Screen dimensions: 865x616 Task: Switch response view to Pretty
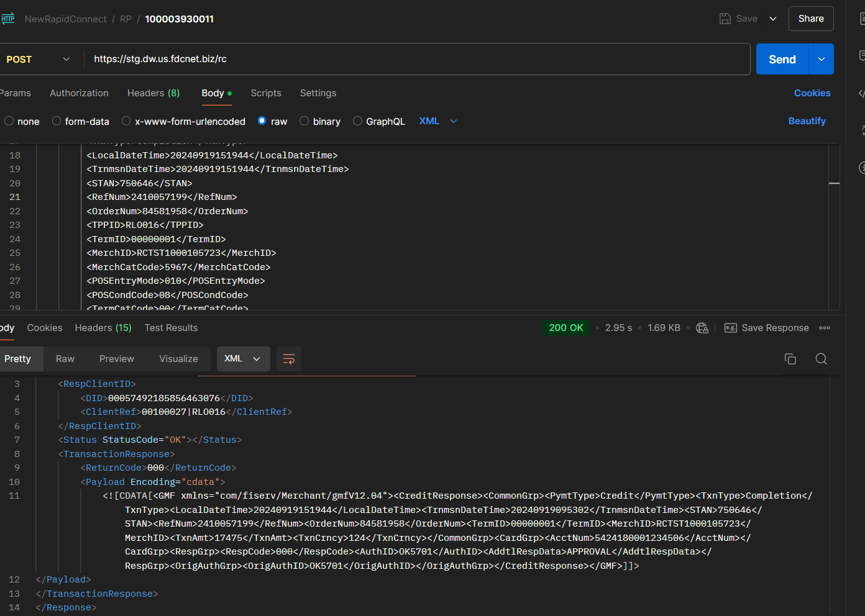tap(17, 359)
